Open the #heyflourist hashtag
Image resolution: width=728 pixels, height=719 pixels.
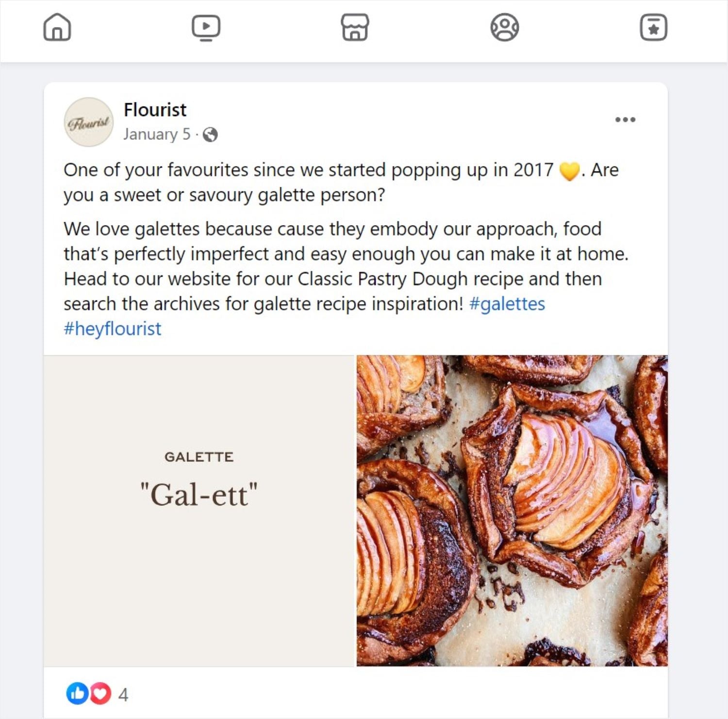(x=112, y=329)
